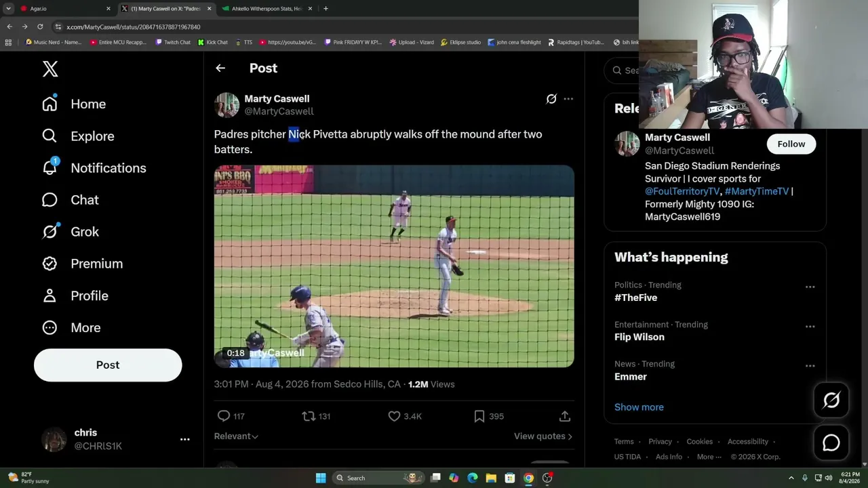Open the Twitch Chat bookmark
Image resolution: width=868 pixels, height=488 pixels.
point(173,42)
